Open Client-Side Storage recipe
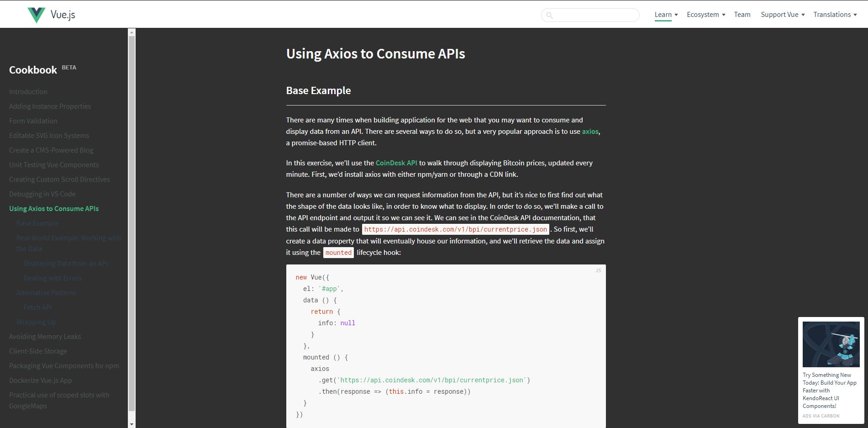 point(38,351)
